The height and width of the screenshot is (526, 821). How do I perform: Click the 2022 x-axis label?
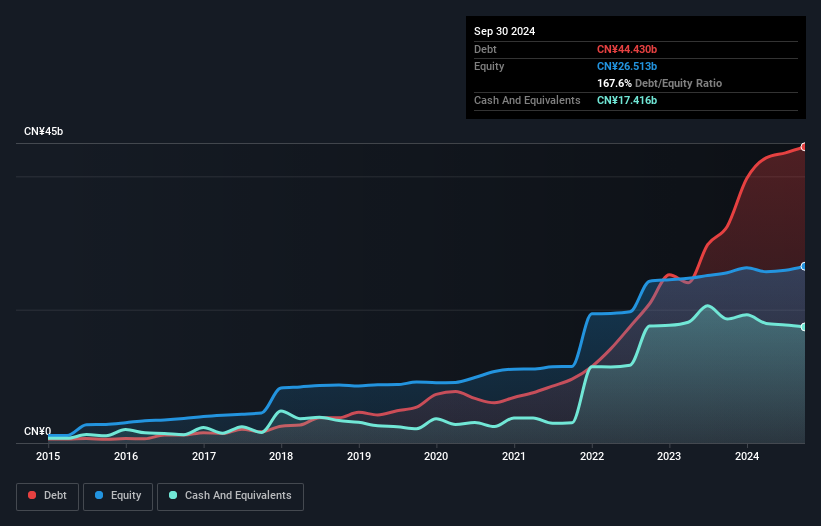point(592,456)
